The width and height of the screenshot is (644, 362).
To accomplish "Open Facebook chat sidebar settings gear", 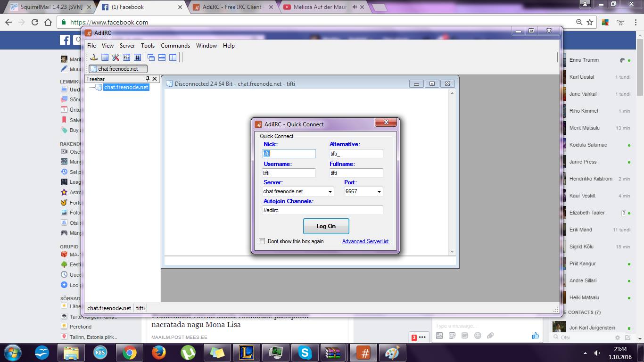I will 618,337.
